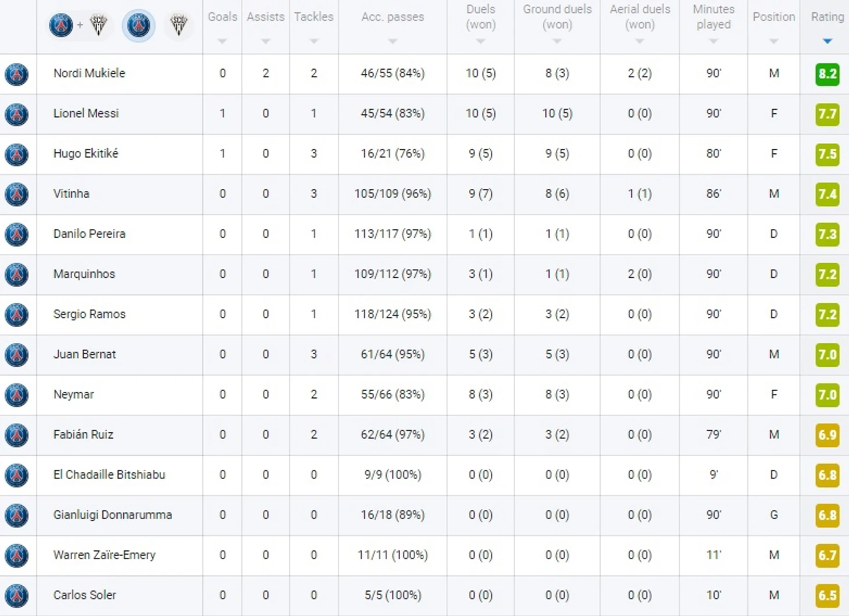Click the blue sort arrow under Rating
This screenshot has height=616, width=849.
click(827, 41)
